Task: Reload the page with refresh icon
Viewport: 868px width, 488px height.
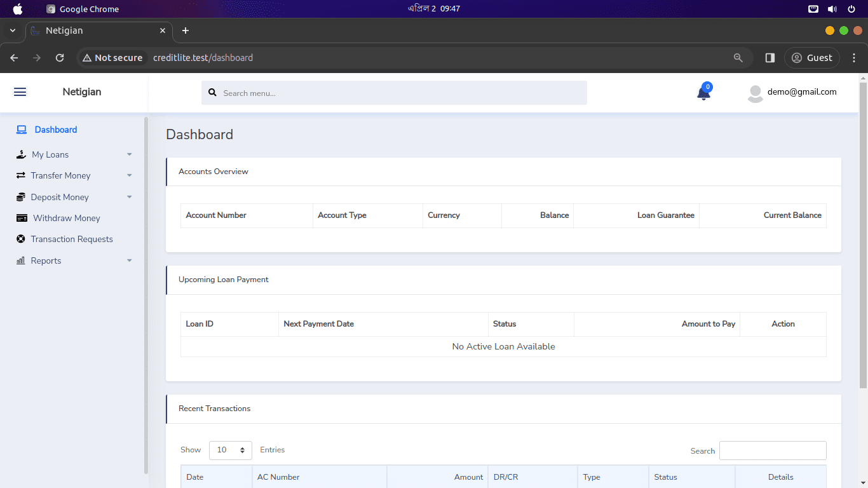Action: (x=60, y=58)
